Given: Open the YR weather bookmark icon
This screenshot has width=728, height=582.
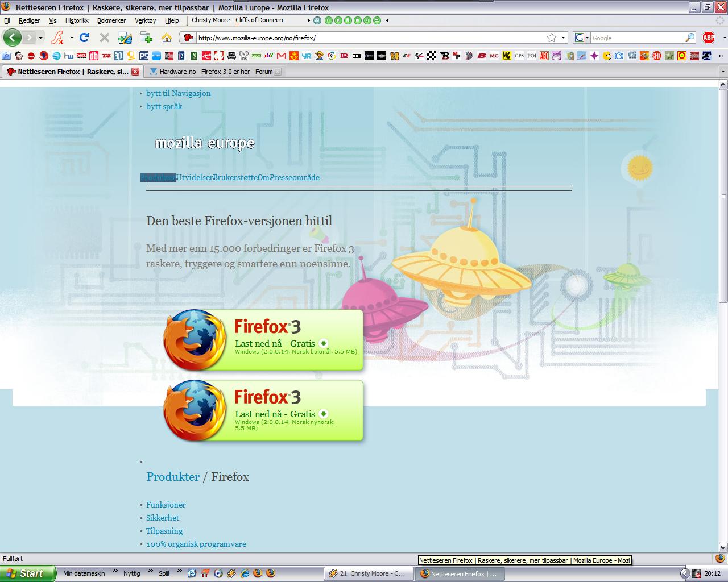Looking at the screenshot, I should click(x=307, y=56).
